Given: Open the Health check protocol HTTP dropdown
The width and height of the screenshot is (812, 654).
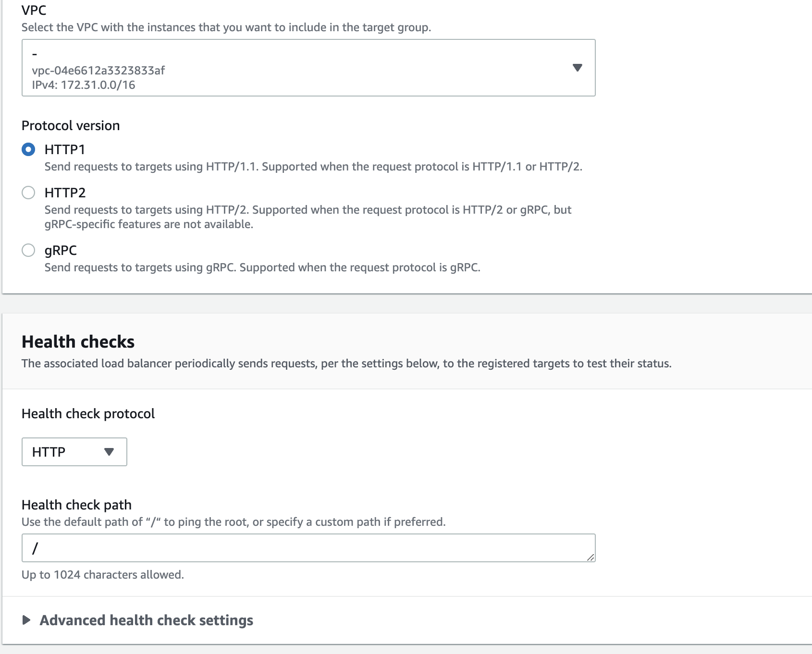Looking at the screenshot, I should (74, 452).
